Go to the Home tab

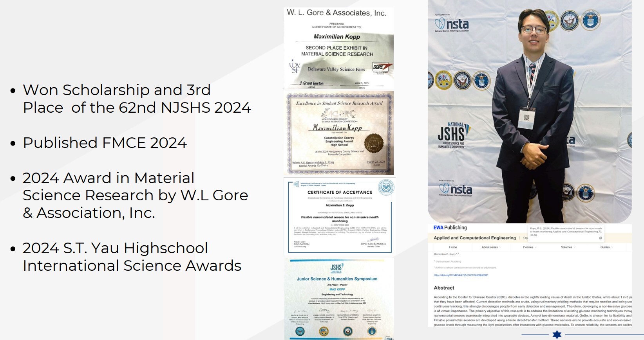453,247
